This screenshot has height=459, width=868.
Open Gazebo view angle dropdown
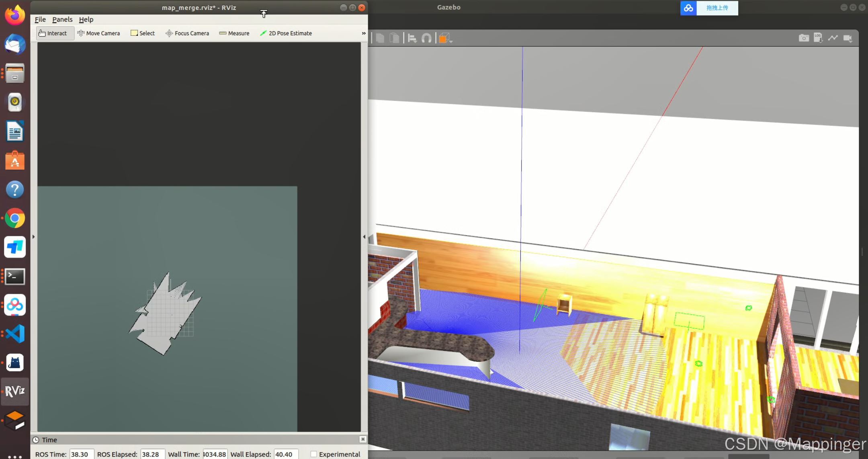coord(445,39)
